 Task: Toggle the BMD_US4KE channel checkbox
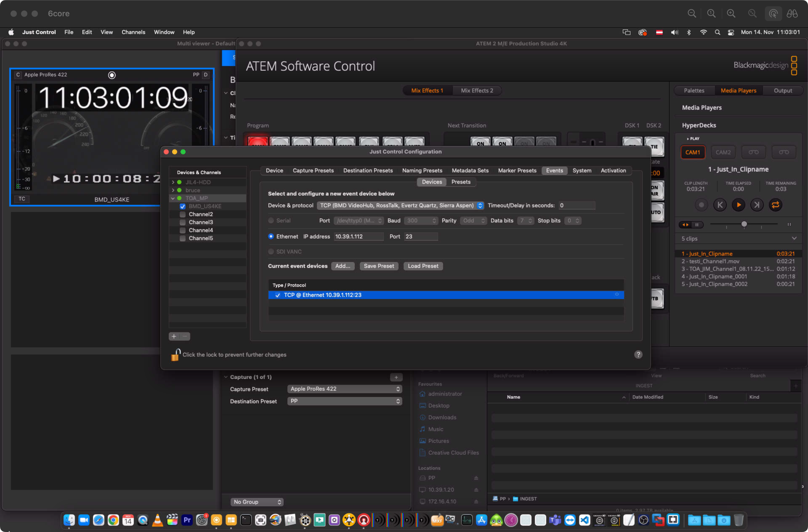click(x=183, y=206)
